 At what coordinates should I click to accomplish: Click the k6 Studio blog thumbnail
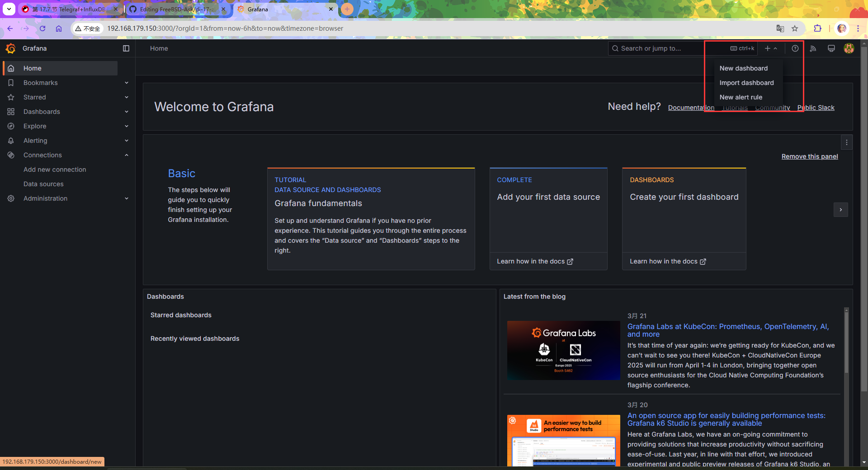564,441
